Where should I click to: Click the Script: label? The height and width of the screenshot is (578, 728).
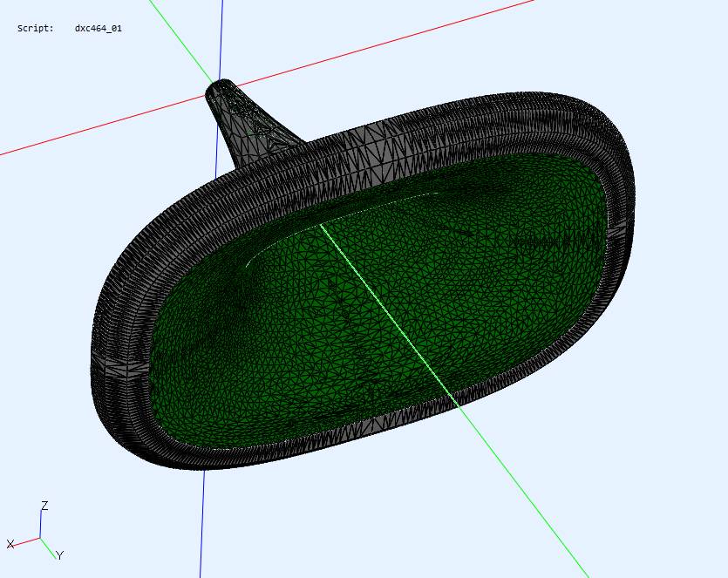(x=35, y=28)
